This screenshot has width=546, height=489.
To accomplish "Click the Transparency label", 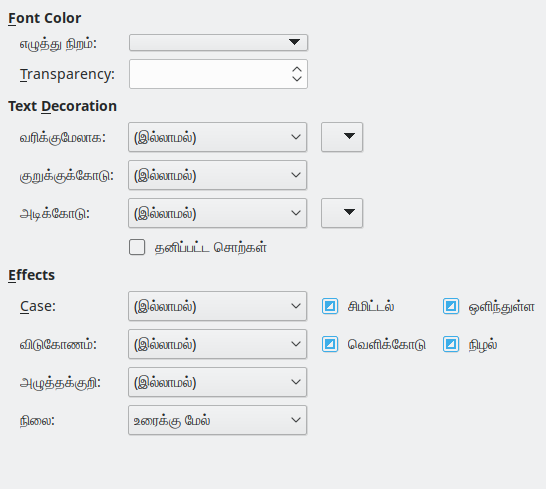I will click(x=67, y=74).
